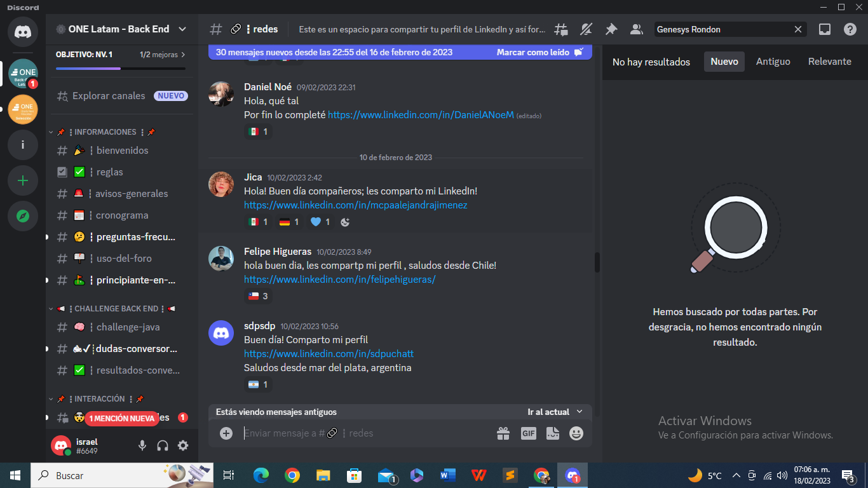The height and width of the screenshot is (488, 868).
Task: Open Chrome from the taskbar
Action: point(292,475)
